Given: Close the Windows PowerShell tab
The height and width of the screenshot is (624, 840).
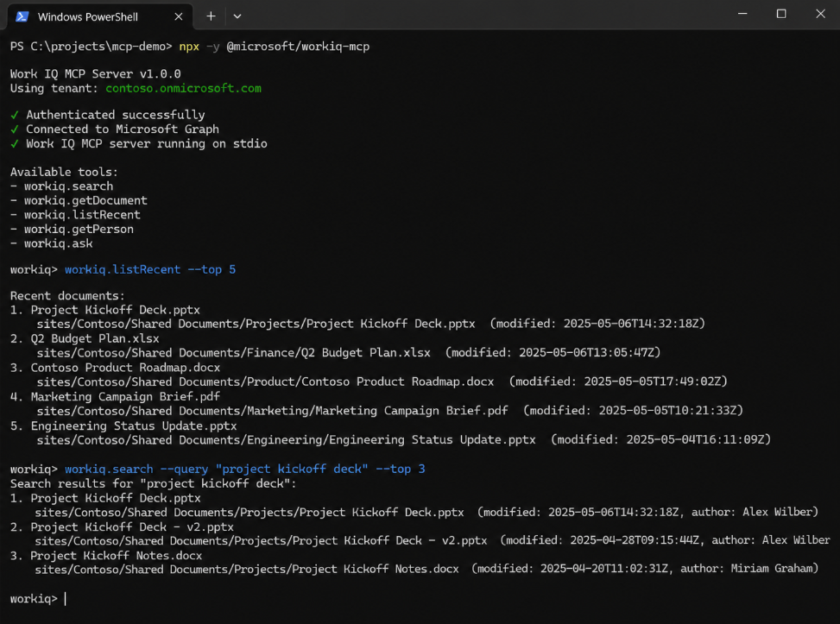Looking at the screenshot, I should pyautogui.click(x=179, y=16).
